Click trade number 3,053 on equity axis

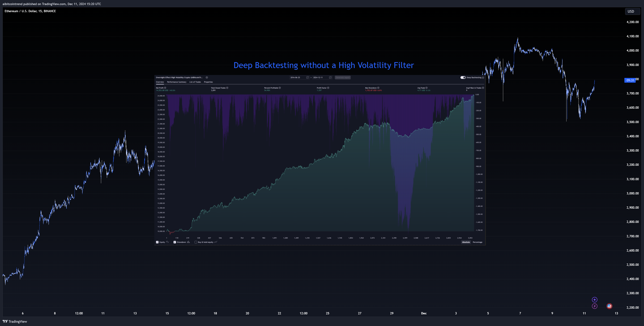tap(470, 238)
